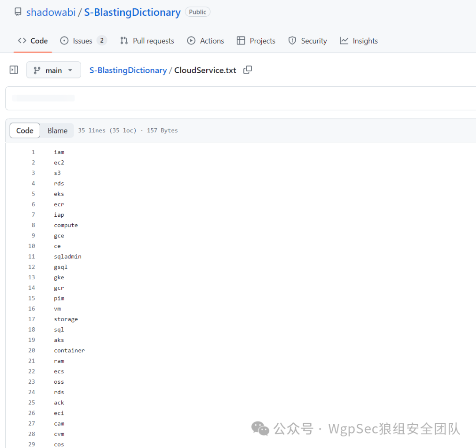Open the S-BlastingDictionary repository title link
The height and width of the screenshot is (448, 476).
(x=132, y=12)
